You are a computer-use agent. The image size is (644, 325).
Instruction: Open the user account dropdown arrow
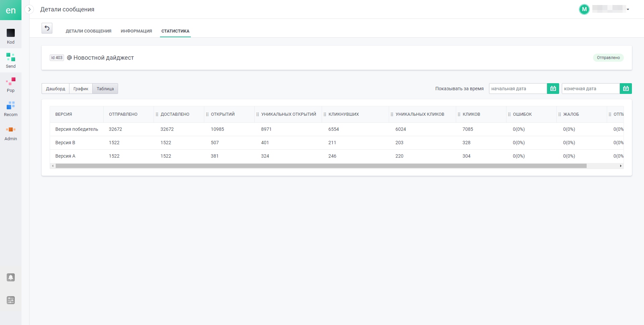(628, 9)
